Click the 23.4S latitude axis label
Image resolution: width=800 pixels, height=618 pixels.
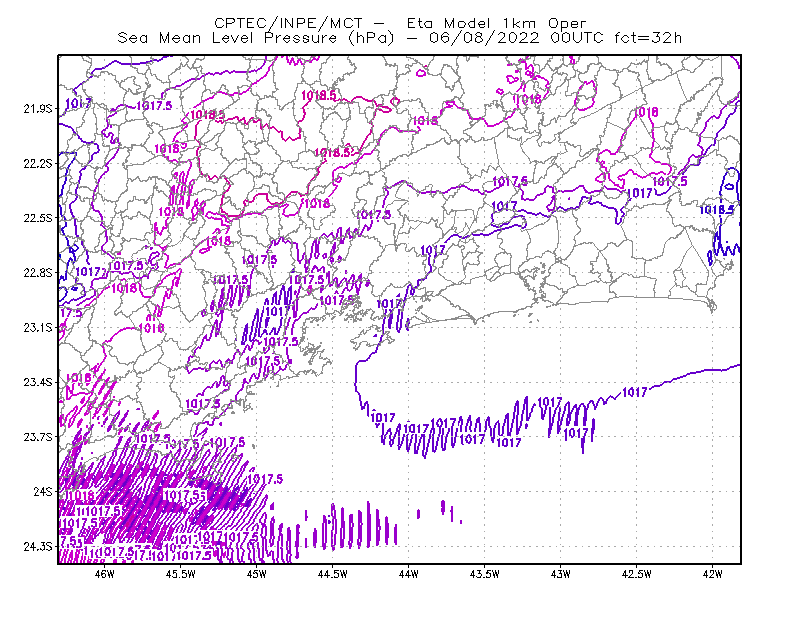coord(37,382)
